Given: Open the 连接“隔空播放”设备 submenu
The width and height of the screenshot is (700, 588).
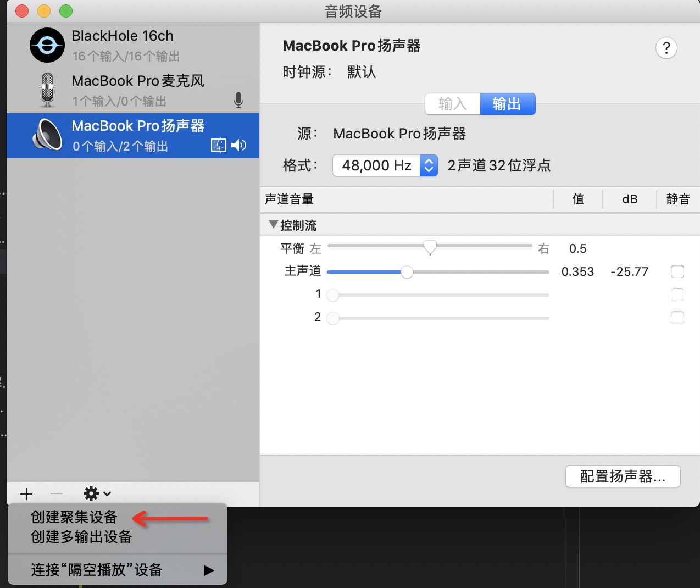Looking at the screenshot, I should pos(118,570).
